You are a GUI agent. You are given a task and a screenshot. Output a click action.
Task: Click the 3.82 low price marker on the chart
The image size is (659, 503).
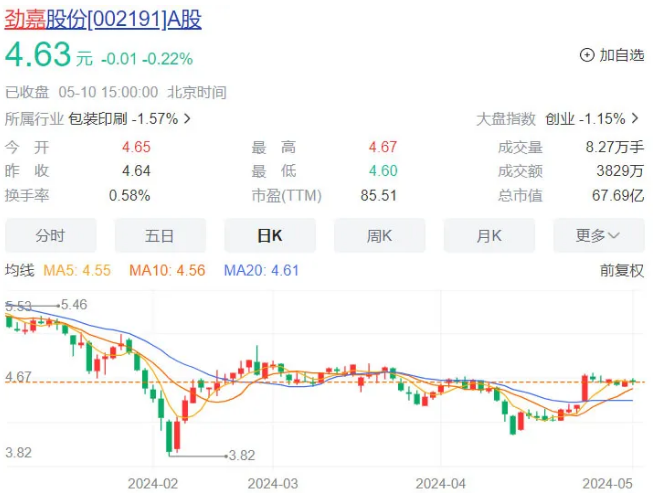pos(242,456)
